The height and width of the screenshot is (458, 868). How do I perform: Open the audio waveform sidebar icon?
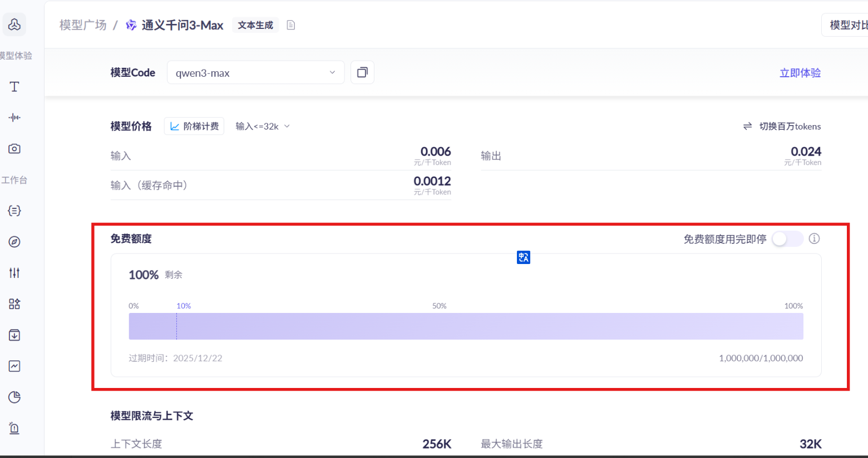tap(14, 117)
